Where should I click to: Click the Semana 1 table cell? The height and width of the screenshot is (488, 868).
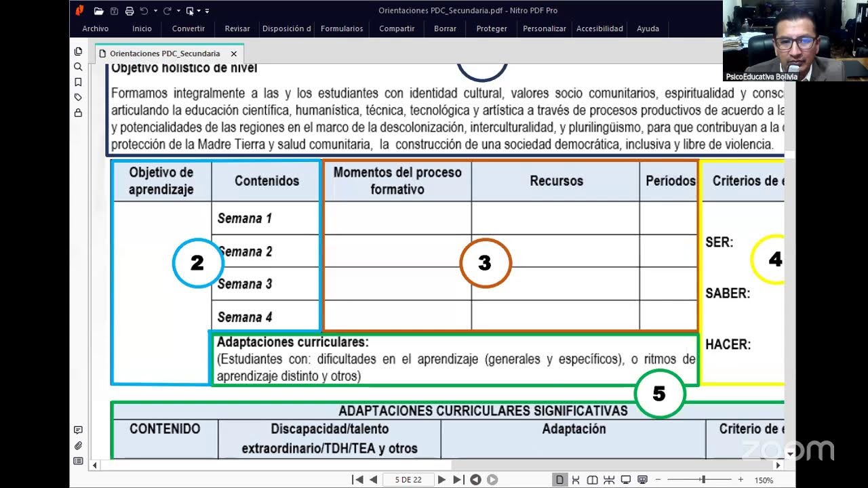(265, 218)
